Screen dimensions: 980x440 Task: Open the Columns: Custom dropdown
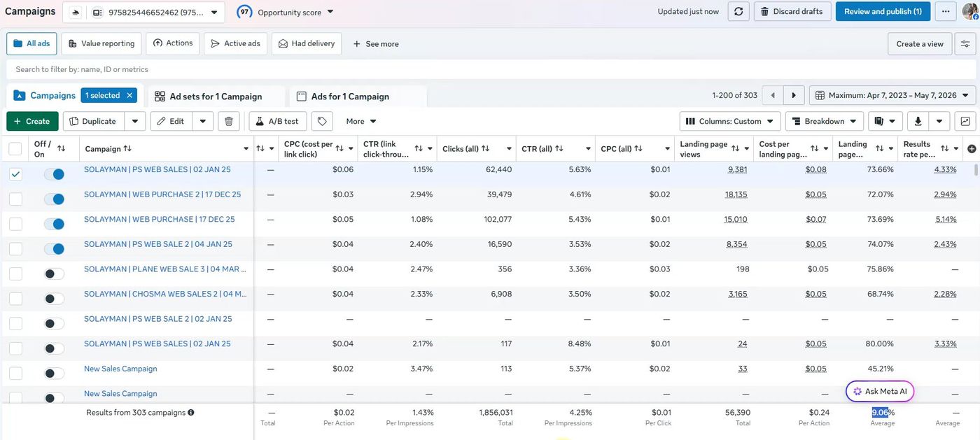pos(730,121)
